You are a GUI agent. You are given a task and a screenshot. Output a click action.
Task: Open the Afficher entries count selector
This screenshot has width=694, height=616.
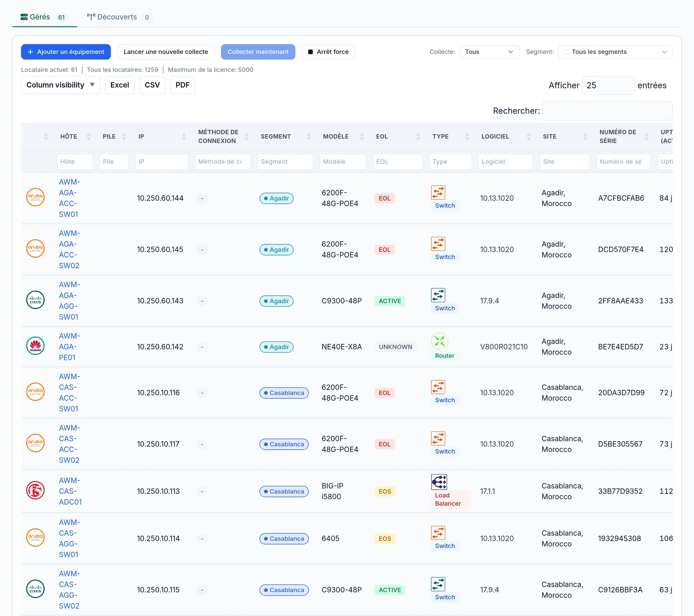[x=608, y=86]
